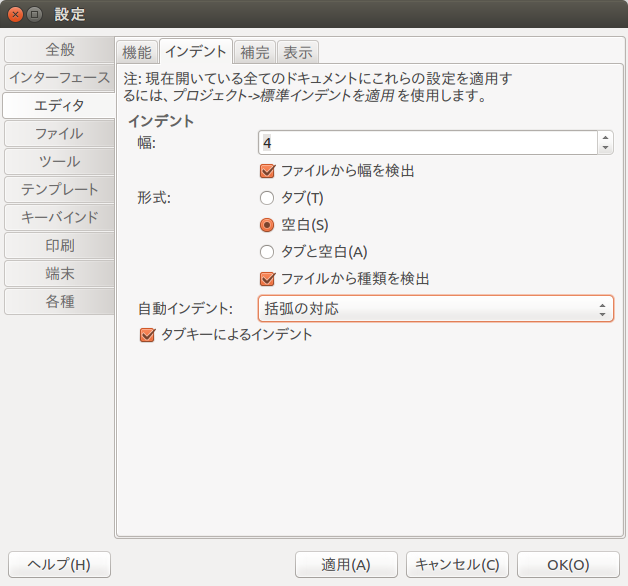Open the 印刷 settings section
This screenshot has height=586, width=628.
[x=59, y=246]
